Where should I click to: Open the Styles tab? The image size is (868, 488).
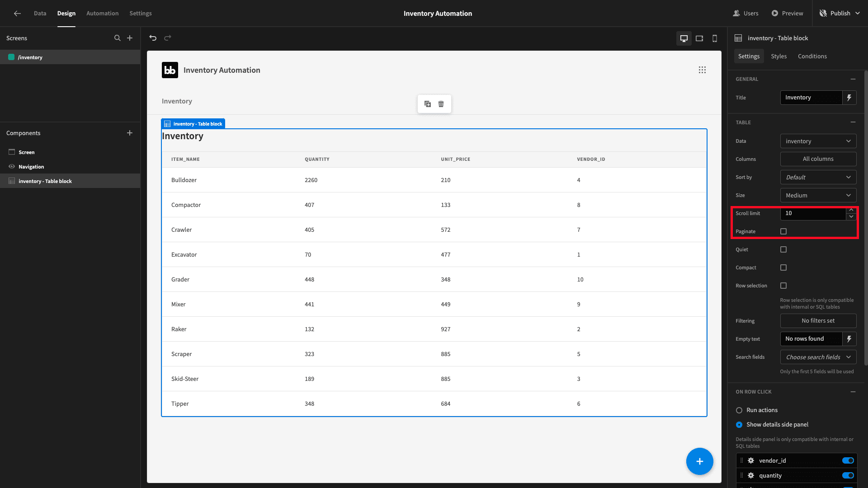coord(779,56)
